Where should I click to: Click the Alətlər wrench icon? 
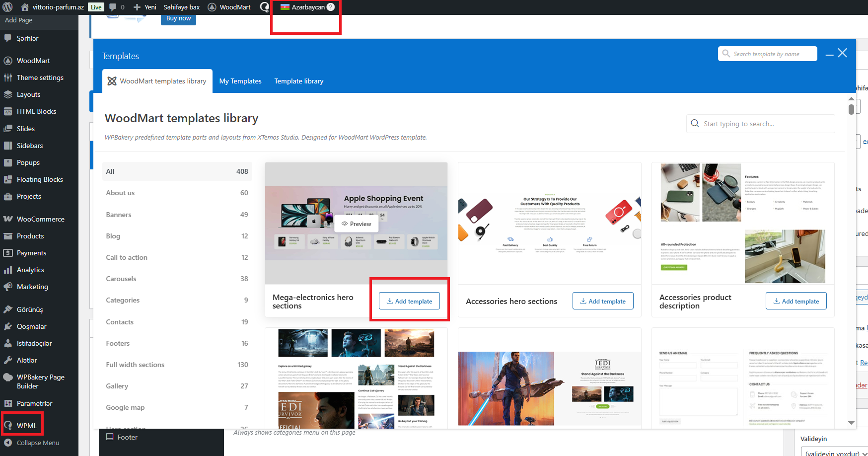pyautogui.click(x=8, y=360)
